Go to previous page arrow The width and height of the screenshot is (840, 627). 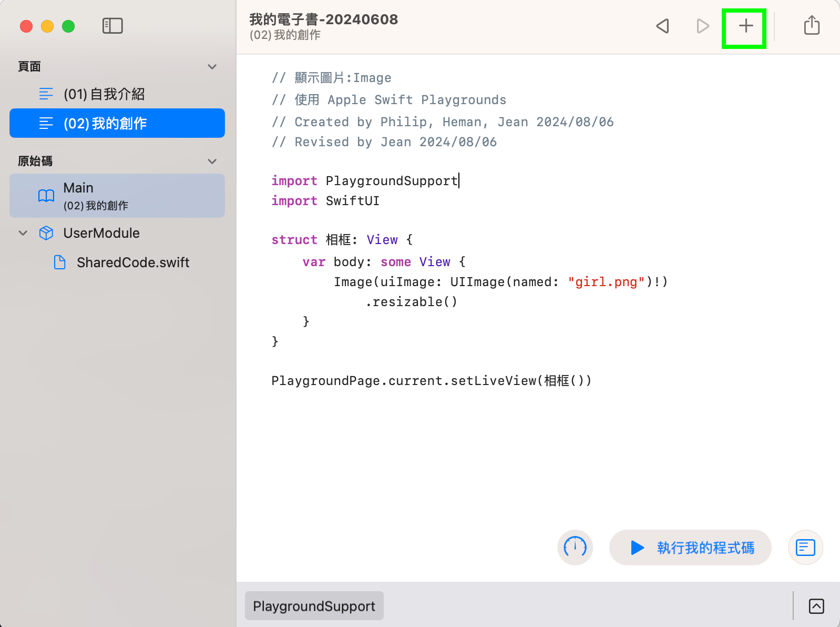663,26
